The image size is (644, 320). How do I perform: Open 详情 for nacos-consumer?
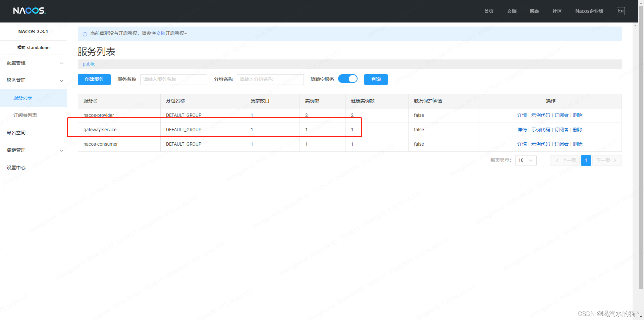coord(522,144)
